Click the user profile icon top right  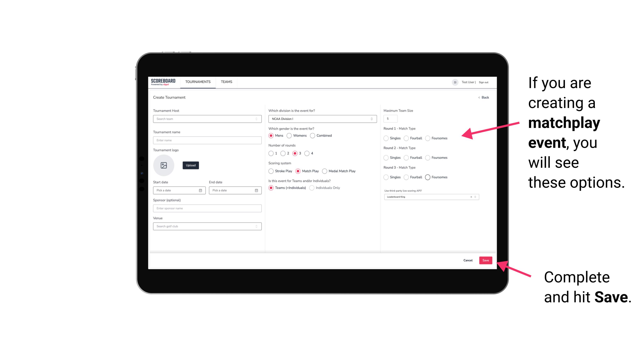click(454, 82)
